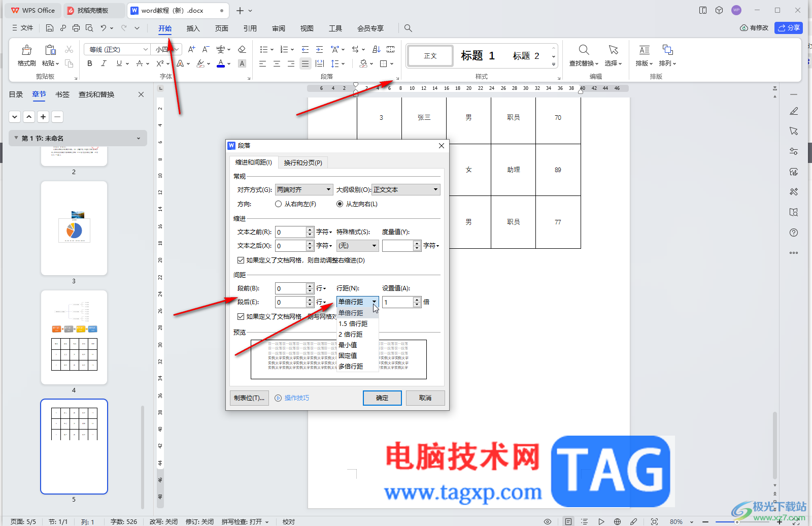
Task: Toggle snap to document grid checkbox
Action: 241,316
